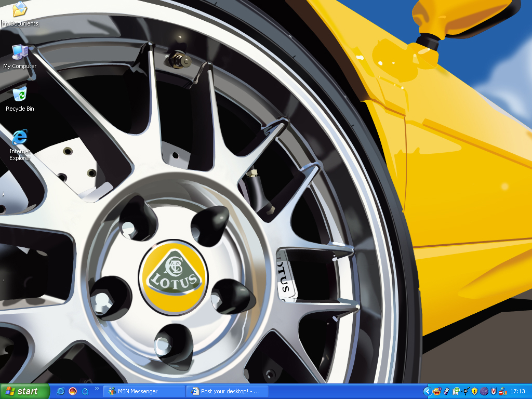Open the yellow security shield alert icon
The image size is (532, 399).
tap(474, 391)
